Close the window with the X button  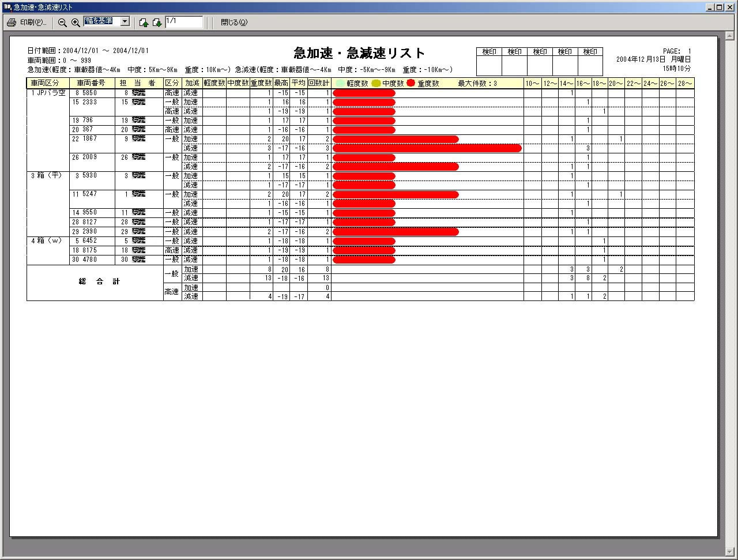coord(729,7)
